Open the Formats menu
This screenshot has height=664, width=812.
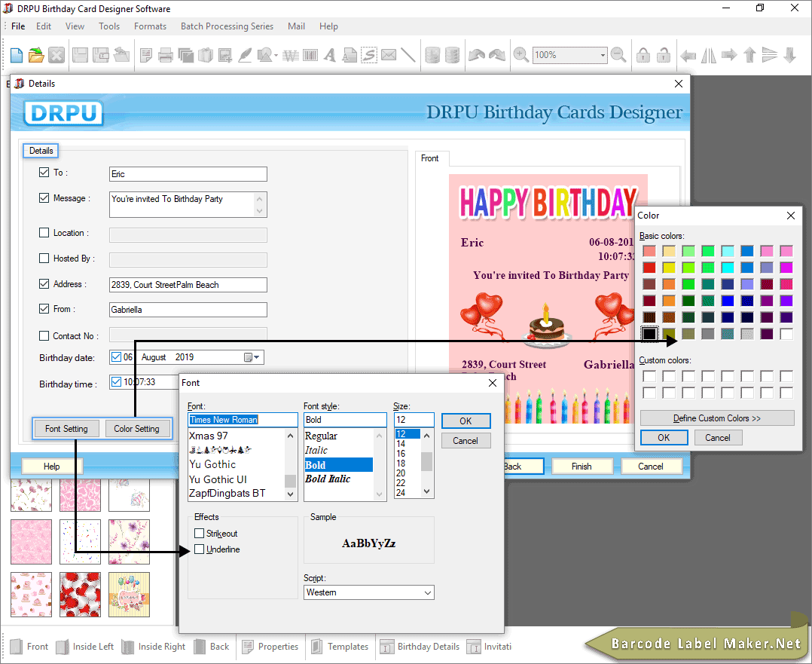[150, 26]
